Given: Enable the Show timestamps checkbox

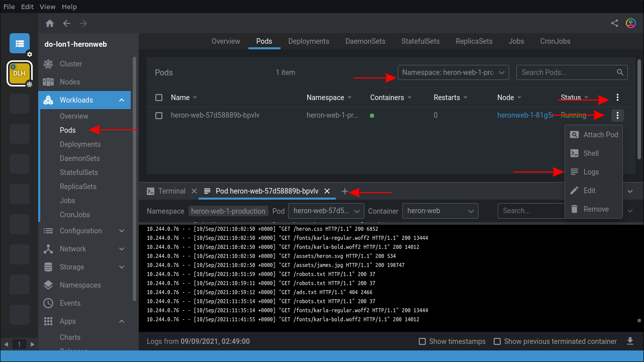Looking at the screenshot, I should click(422, 341).
